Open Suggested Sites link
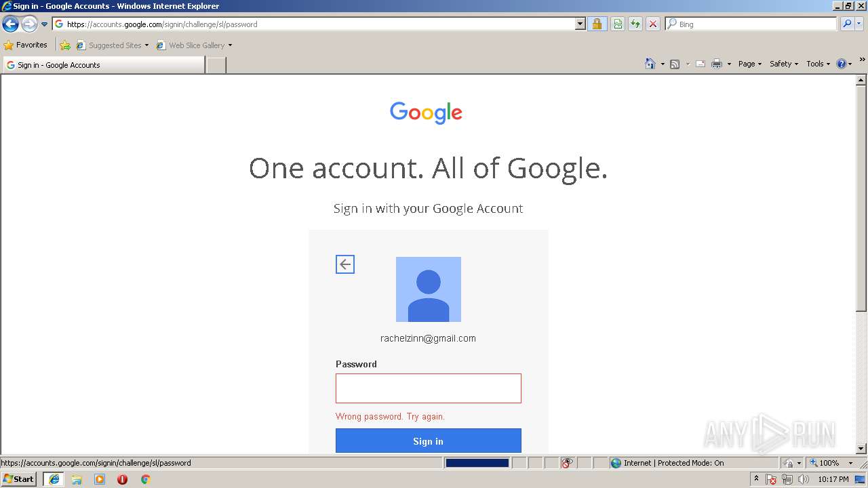The height and width of the screenshot is (488, 868). coord(112,45)
